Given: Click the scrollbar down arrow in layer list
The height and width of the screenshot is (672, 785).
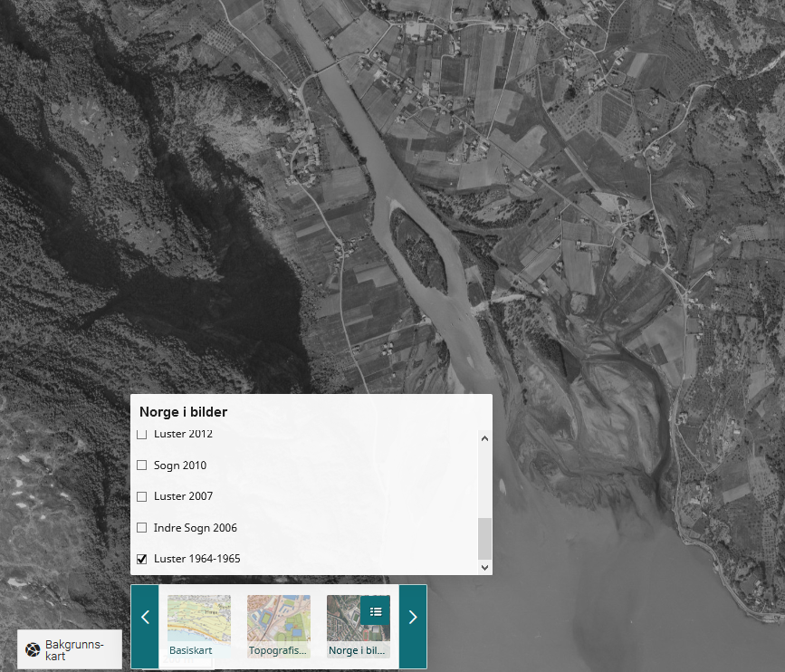Looking at the screenshot, I should (x=484, y=567).
